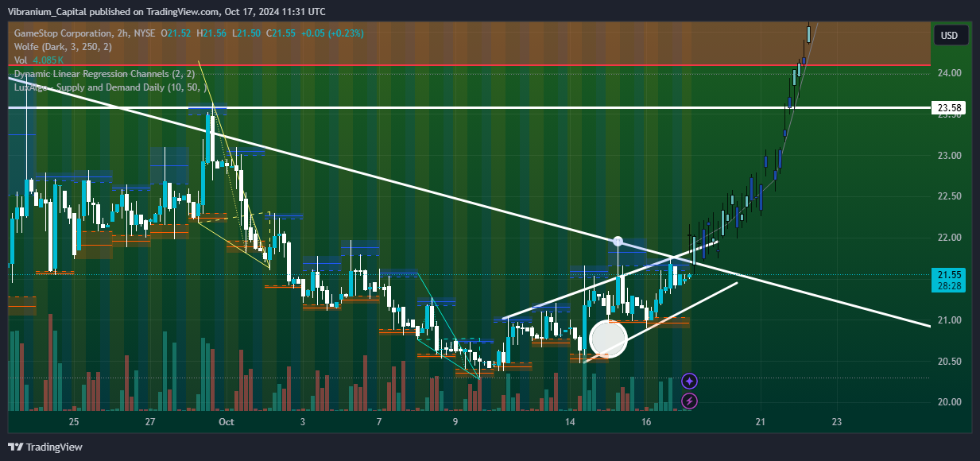Click the Vol 4.085K indicator label
The height and width of the screenshot is (461, 980).
[39, 60]
